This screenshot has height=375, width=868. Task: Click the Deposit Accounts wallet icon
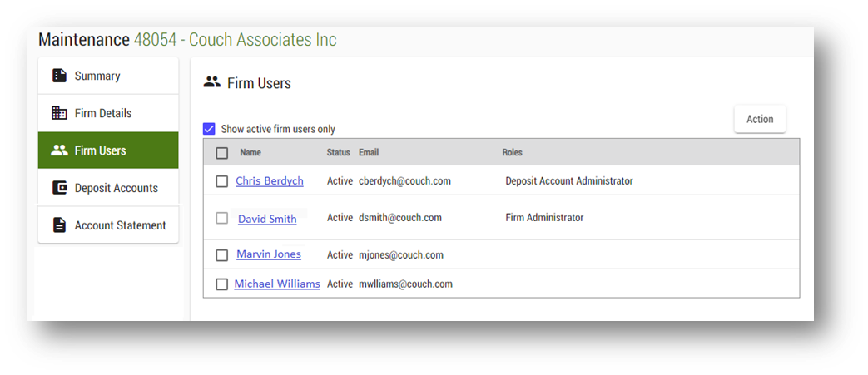59,188
